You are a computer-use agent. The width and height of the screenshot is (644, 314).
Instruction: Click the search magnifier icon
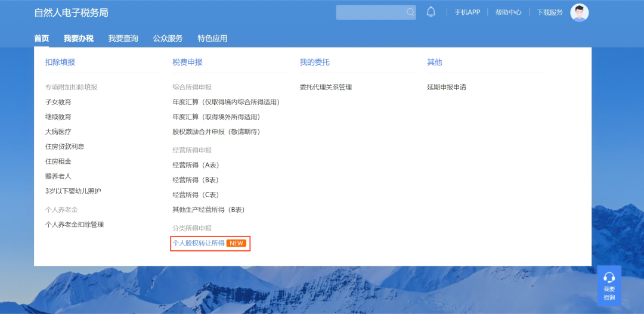click(410, 13)
